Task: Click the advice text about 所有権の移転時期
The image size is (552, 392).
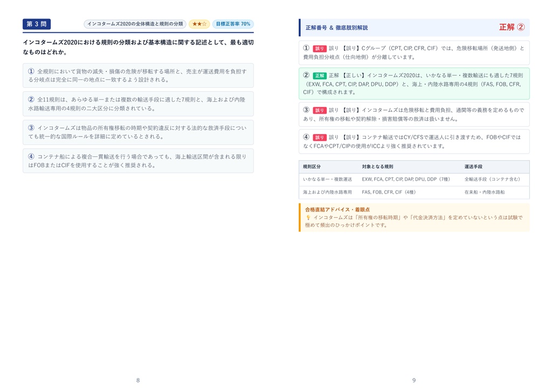Action: [x=413, y=221]
